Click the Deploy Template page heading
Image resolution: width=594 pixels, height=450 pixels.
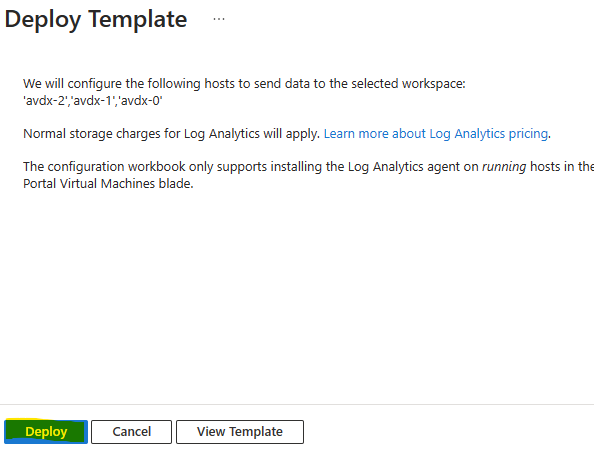(96, 19)
